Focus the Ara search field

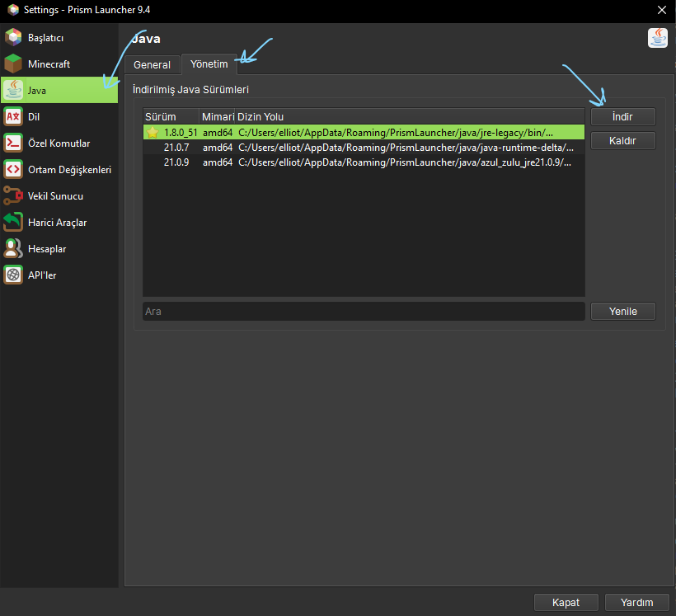click(x=364, y=312)
